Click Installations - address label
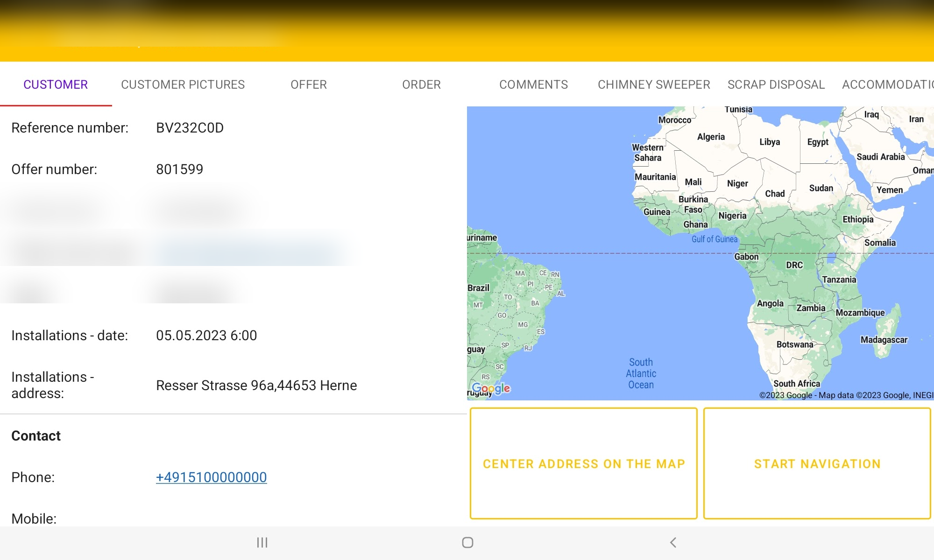This screenshot has width=934, height=560. point(53,385)
